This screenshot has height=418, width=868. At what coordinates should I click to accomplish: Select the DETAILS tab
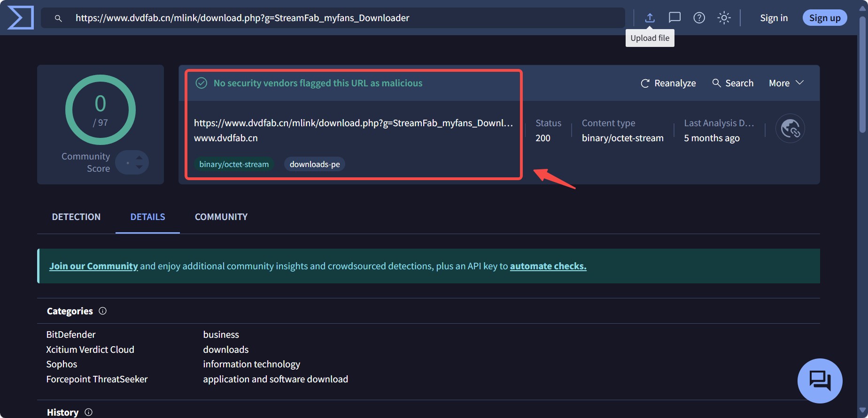(x=147, y=217)
